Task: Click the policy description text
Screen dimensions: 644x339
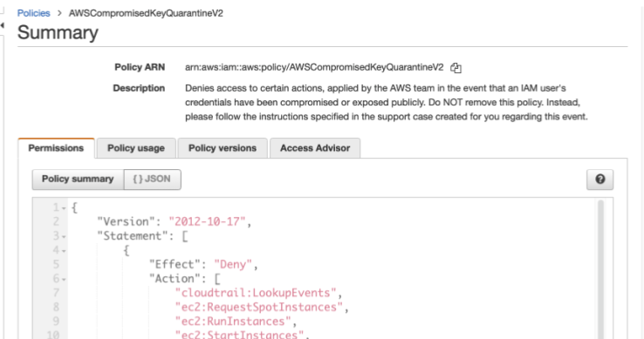Action: pyautogui.click(x=386, y=102)
